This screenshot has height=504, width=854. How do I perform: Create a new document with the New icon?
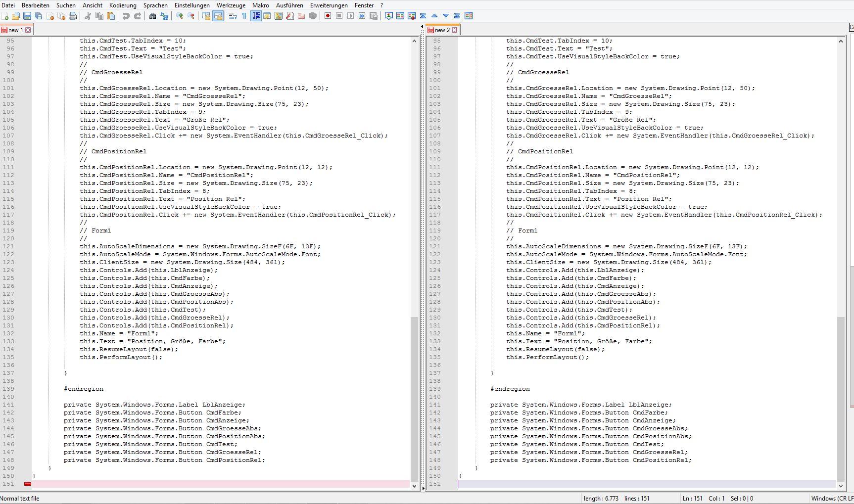coord(4,16)
